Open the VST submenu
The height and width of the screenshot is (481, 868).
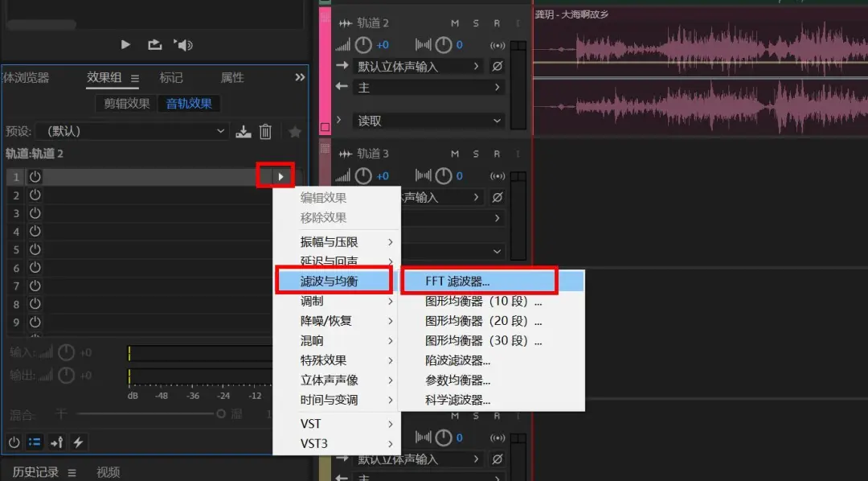(x=337, y=424)
